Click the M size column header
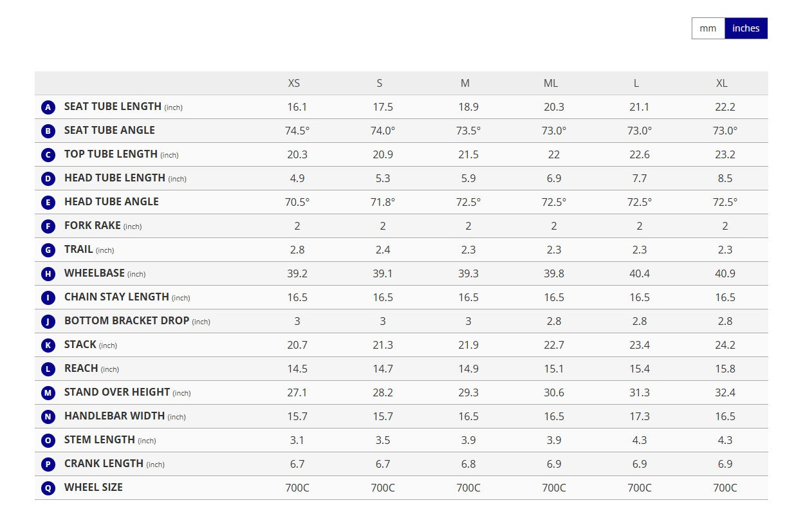 point(465,84)
